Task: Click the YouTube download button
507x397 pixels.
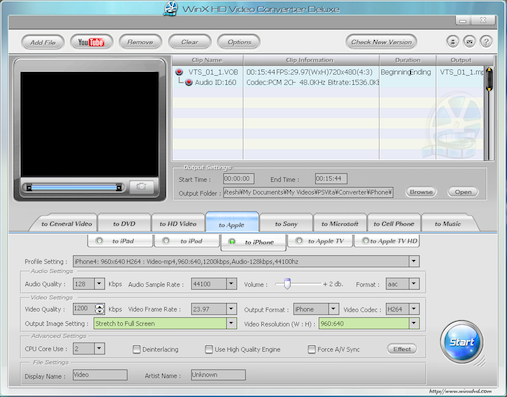Action: [x=91, y=42]
